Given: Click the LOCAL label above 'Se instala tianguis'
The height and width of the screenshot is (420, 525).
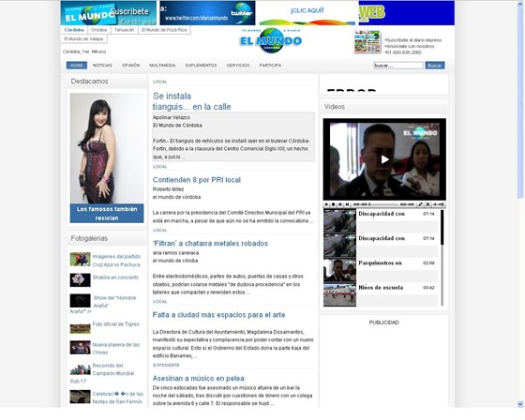Looking at the screenshot, I should coord(159,82).
